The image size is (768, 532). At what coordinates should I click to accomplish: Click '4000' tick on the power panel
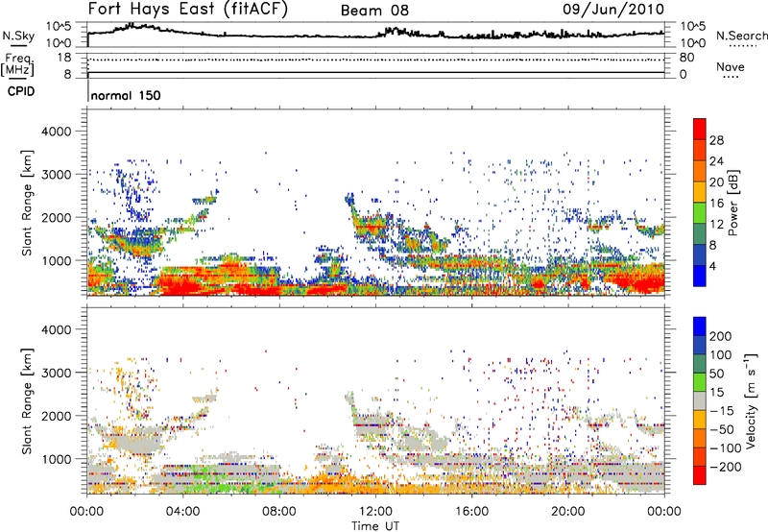pos(56,132)
